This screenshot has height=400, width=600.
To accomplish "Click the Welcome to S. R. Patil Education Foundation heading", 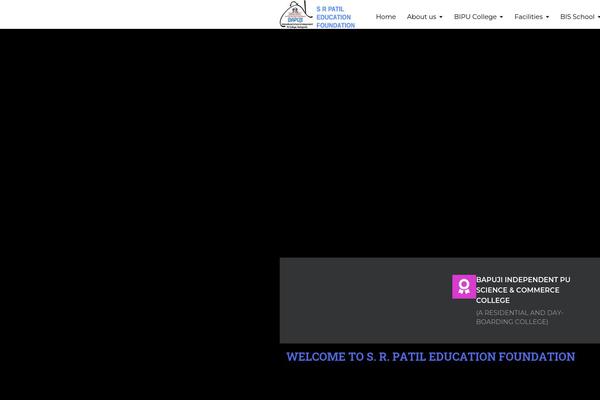I will 430,356.
